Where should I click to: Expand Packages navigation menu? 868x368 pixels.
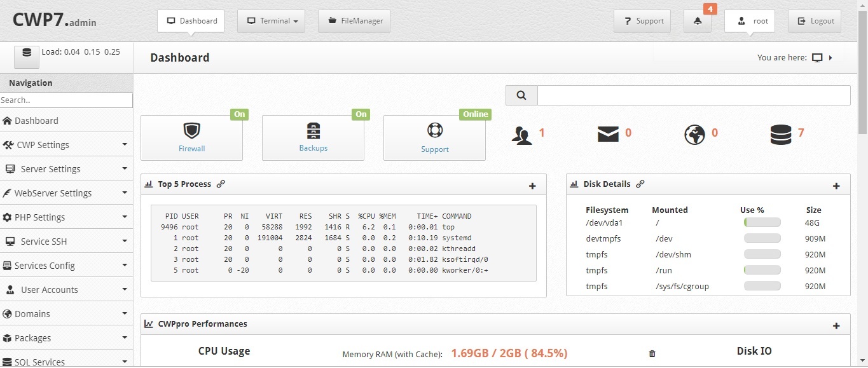pyautogui.click(x=66, y=338)
